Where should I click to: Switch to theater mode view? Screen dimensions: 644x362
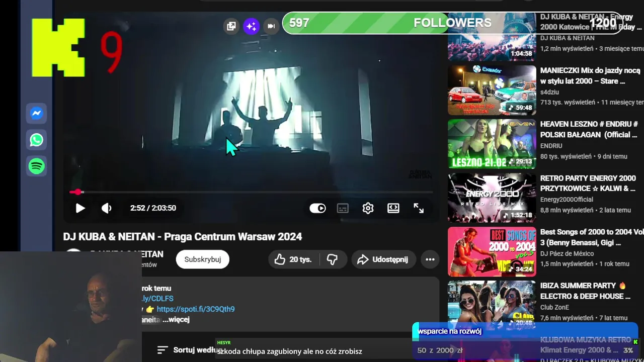point(393,208)
